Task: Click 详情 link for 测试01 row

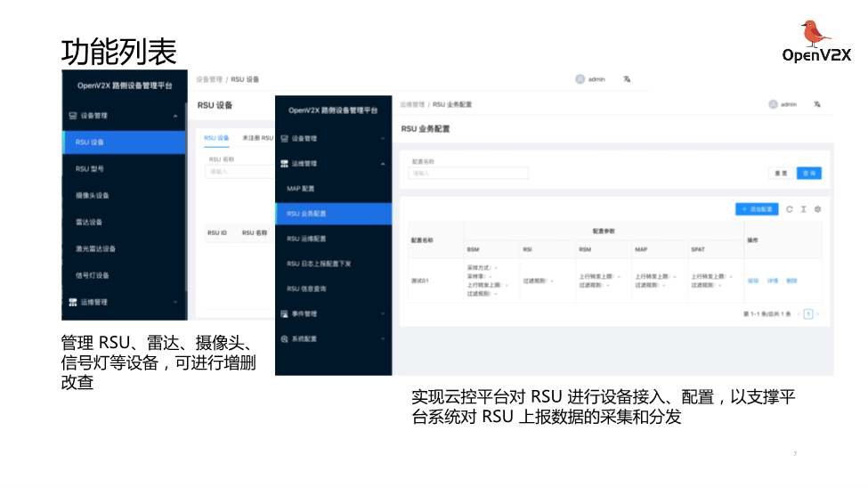Action: (772, 281)
